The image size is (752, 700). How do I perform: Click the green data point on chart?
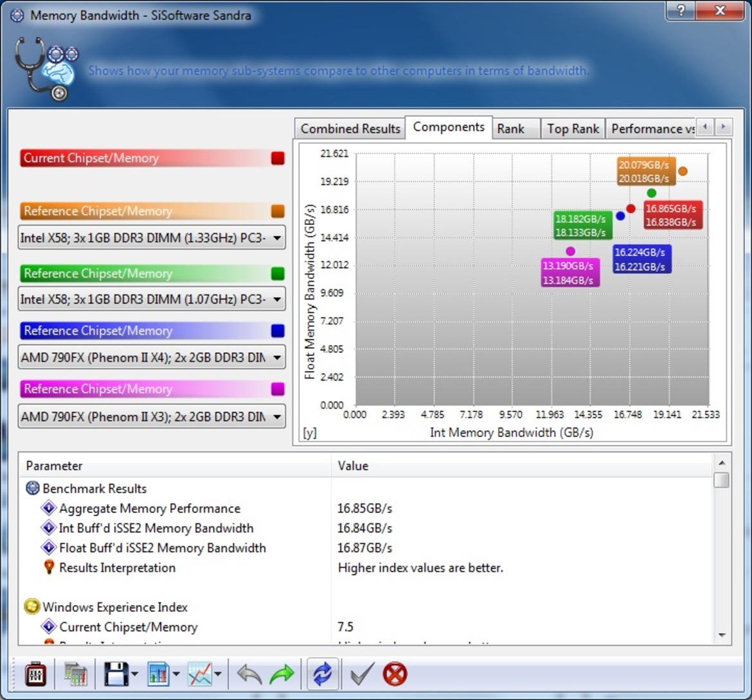651,193
